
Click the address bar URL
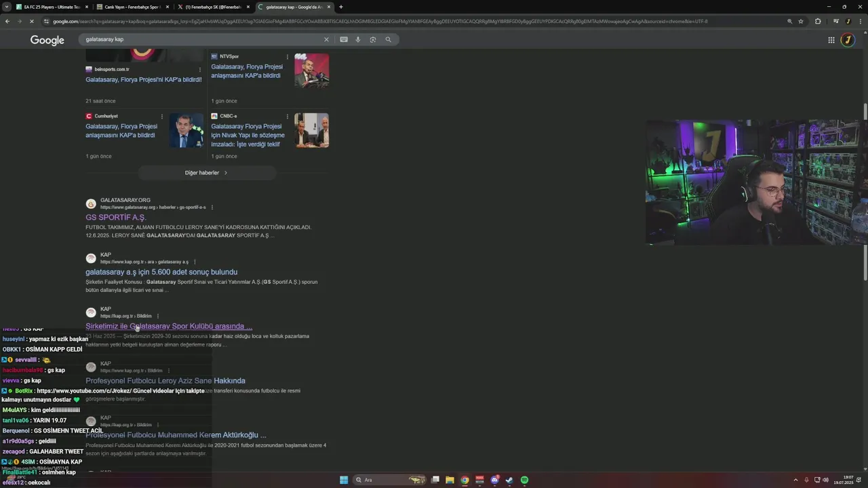(x=380, y=21)
